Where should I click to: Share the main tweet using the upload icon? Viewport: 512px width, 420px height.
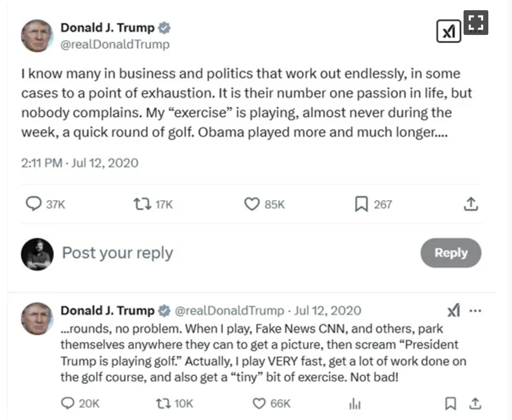(x=471, y=204)
